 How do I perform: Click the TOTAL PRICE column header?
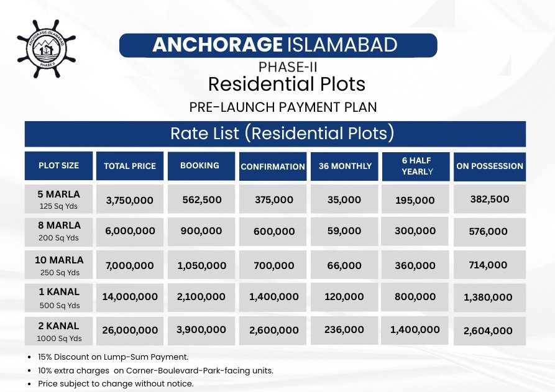tap(130, 166)
